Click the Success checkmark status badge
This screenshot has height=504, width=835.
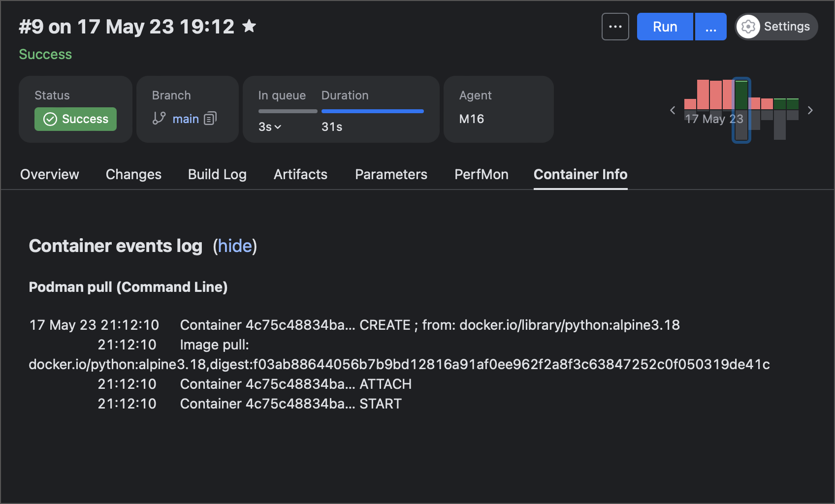tap(75, 119)
